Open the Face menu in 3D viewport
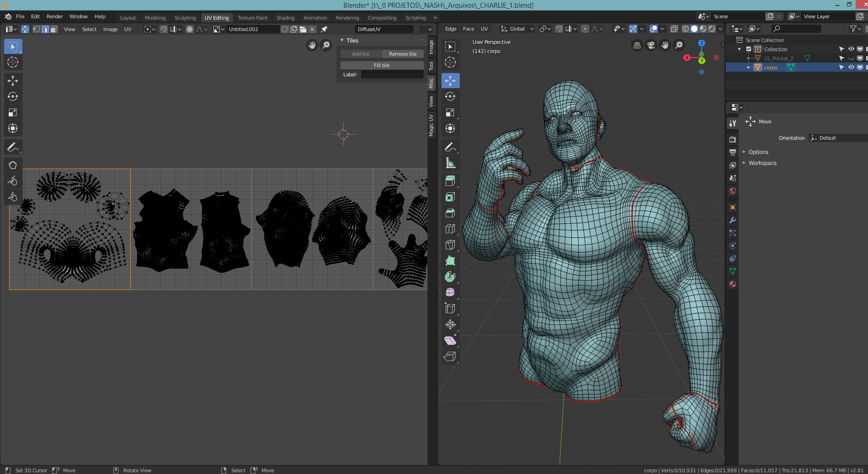 pos(469,29)
